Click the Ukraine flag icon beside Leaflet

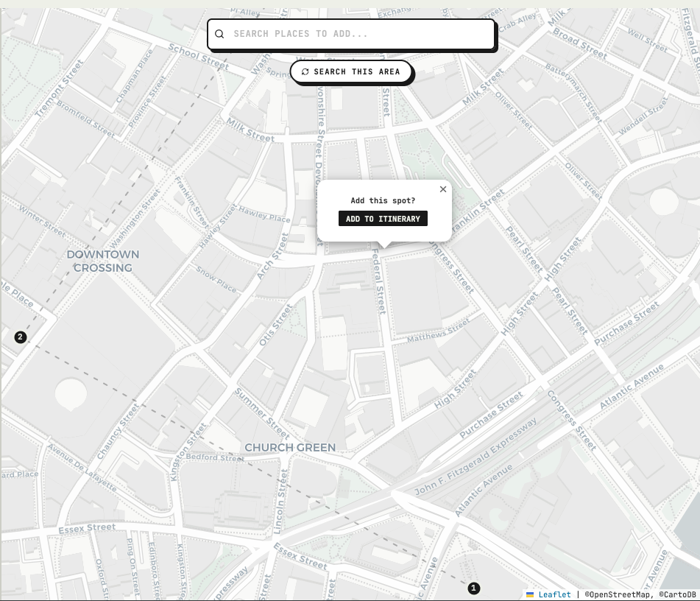point(530,594)
